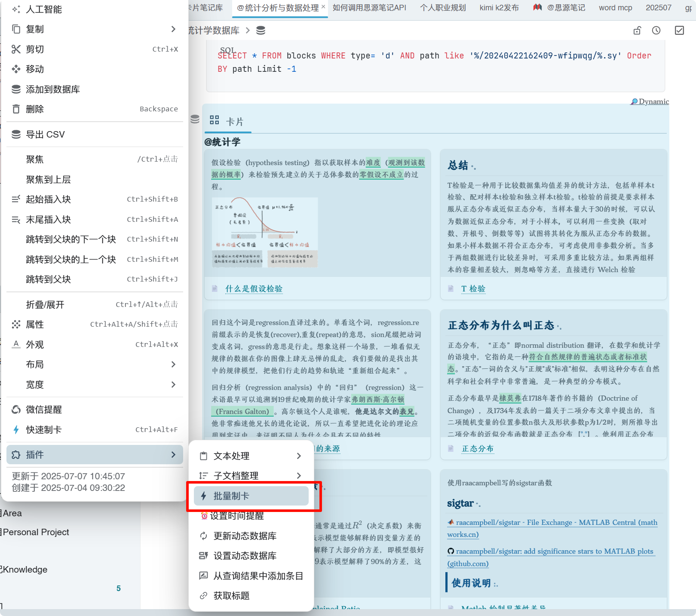Image resolution: width=696 pixels, height=616 pixels.
Task: Open document history via the clock icon
Action: tap(656, 31)
